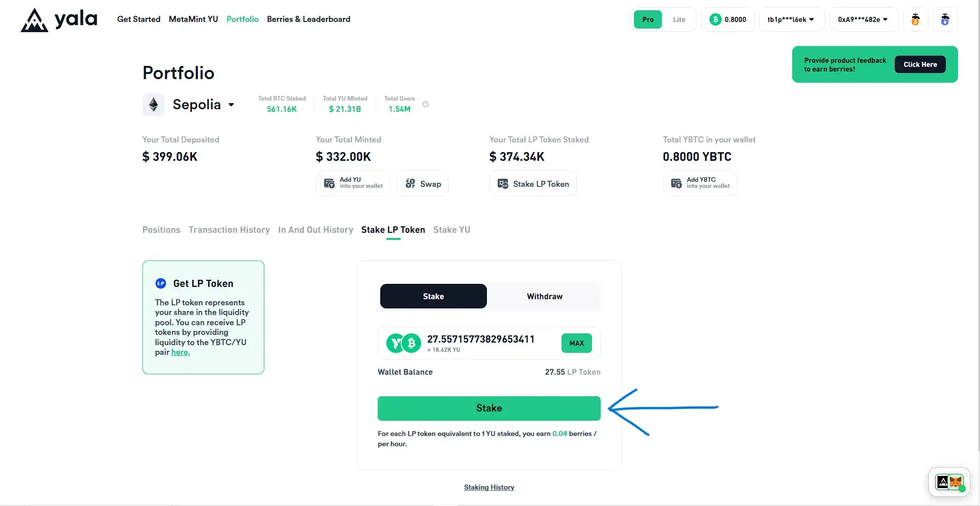Viewport: 980px width, 506px height.
Task: Click the Add YU into your wallet button
Action: (353, 183)
